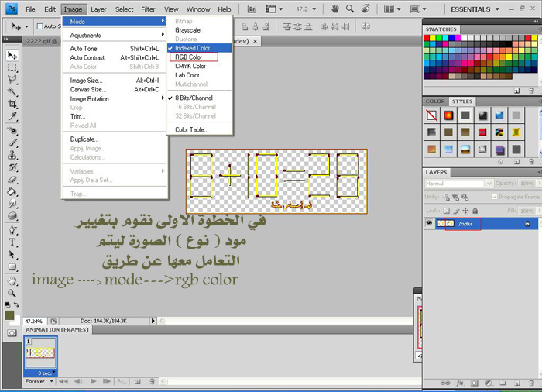Open the Normal blend mode dropdown
This screenshot has height=392, width=542.
(x=458, y=184)
